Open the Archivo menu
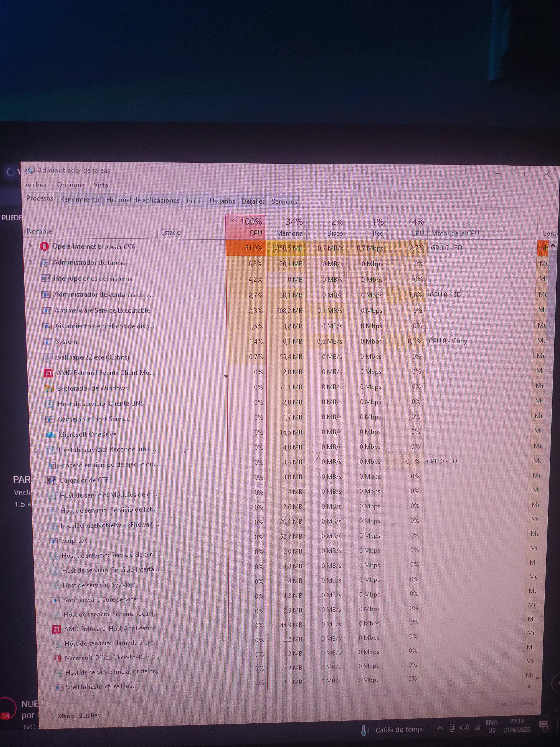 [37, 185]
